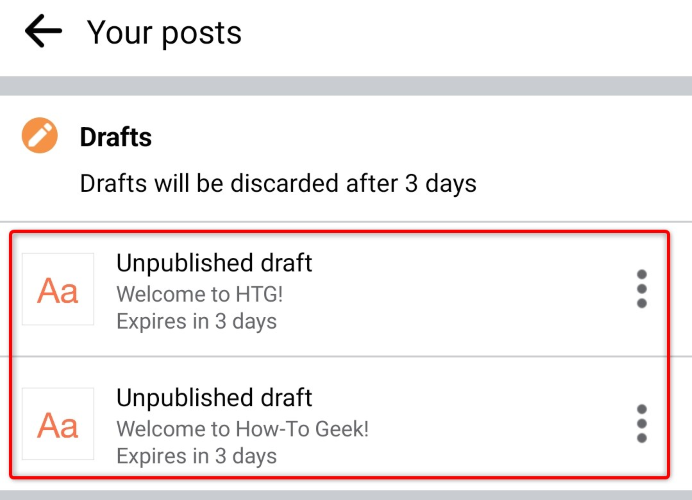Select the Welcome to How-To Geek! preview text

(x=243, y=429)
